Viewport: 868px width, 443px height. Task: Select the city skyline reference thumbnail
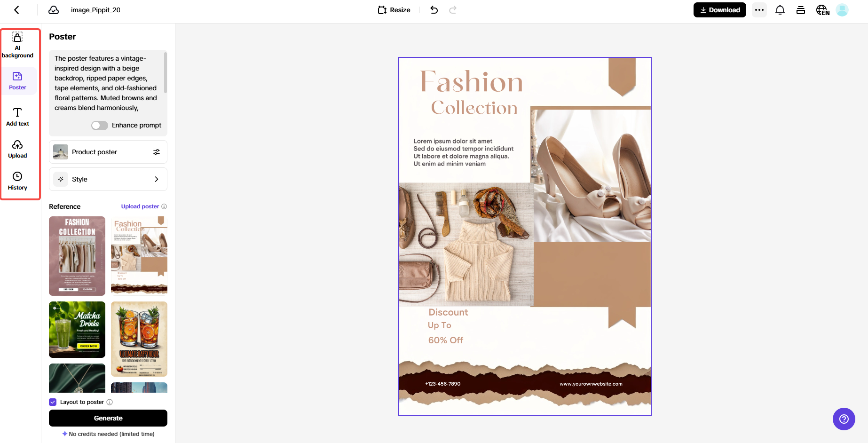point(139,388)
